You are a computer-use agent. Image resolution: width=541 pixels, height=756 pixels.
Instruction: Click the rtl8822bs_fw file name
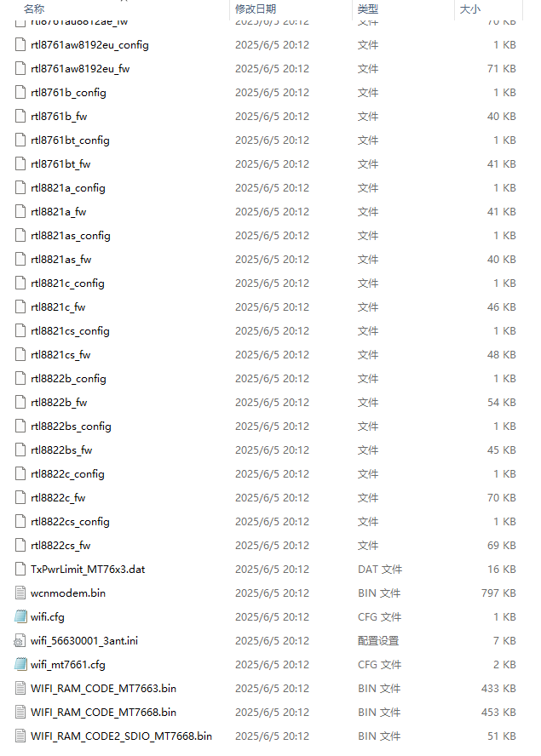[x=61, y=450]
